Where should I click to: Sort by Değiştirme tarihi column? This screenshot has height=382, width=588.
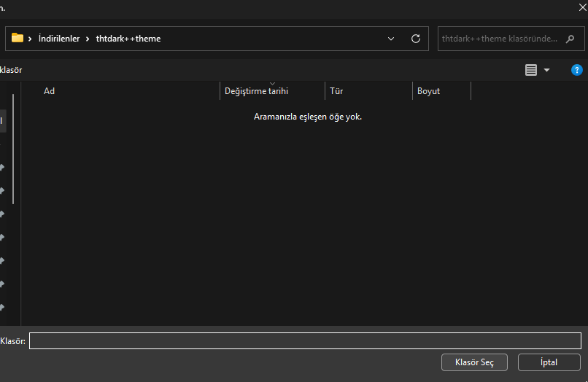[272, 91]
